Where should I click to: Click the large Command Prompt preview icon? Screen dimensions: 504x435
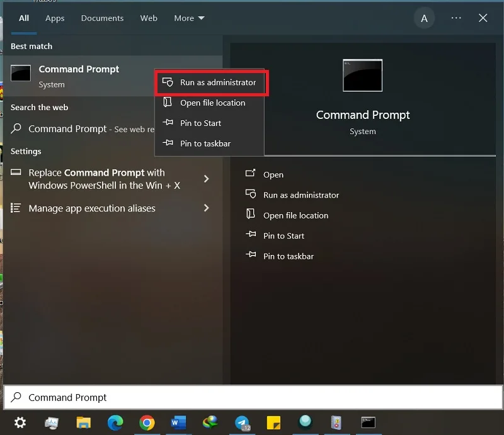click(363, 76)
